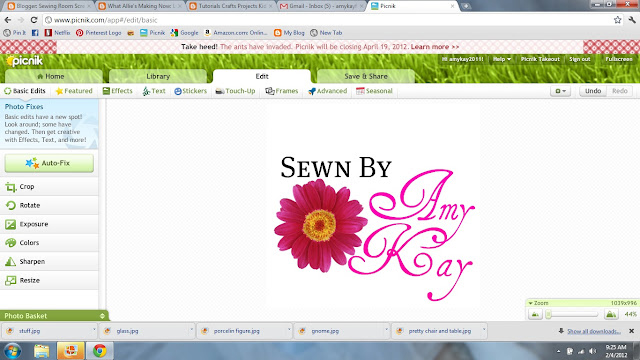
Task: Open the Facebook bookmark icon
Action: click(35, 33)
